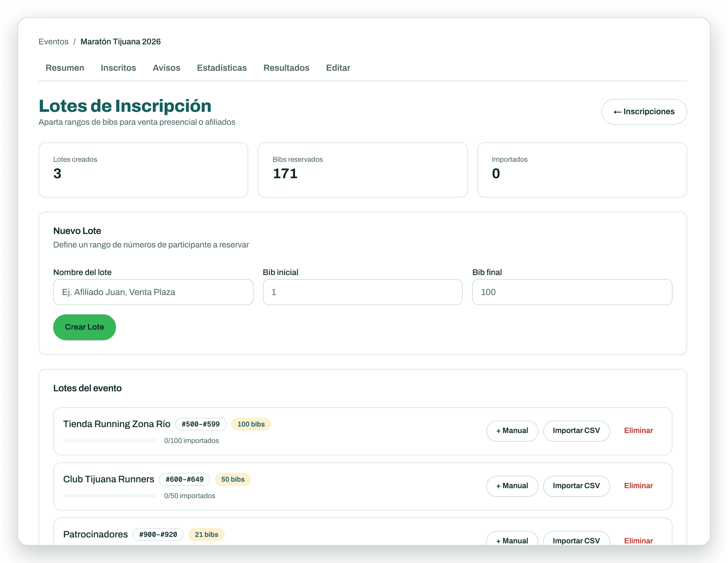This screenshot has width=728, height=563.
Task: Click the 100 bibs badge
Action: (251, 424)
